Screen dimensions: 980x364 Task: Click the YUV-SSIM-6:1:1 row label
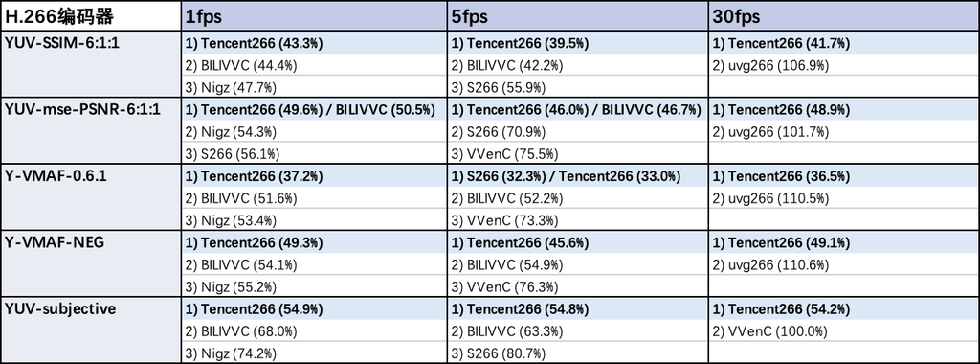91,65
